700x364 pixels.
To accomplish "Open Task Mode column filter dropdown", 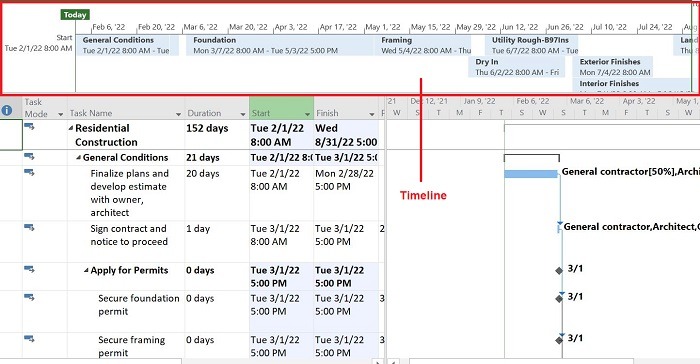I will pos(61,115).
